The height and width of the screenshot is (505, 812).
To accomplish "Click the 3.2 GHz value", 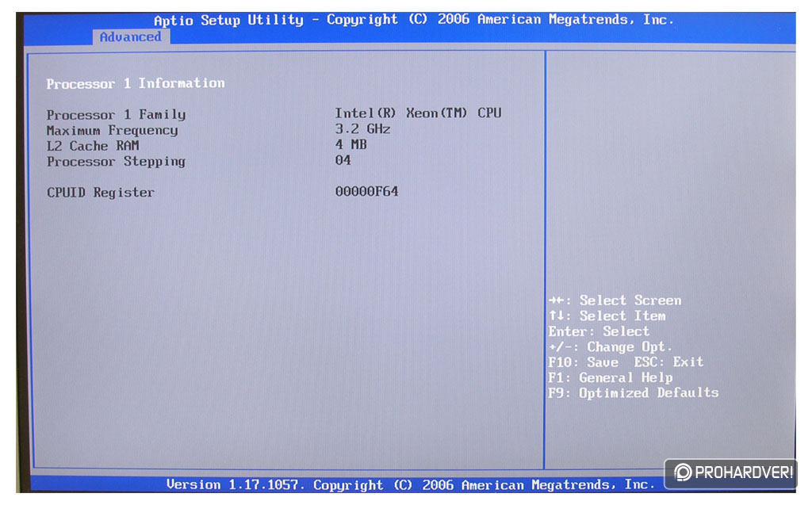I will pyautogui.click(x=362, y=128).
